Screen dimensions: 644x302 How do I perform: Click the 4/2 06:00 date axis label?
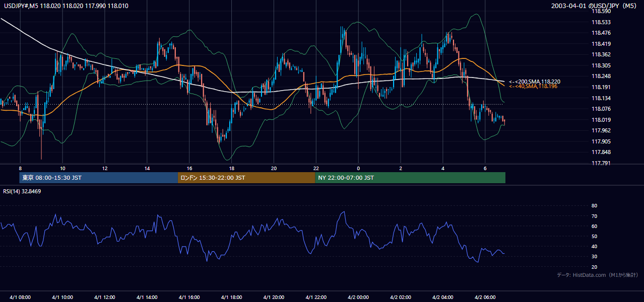coord(486,297)
